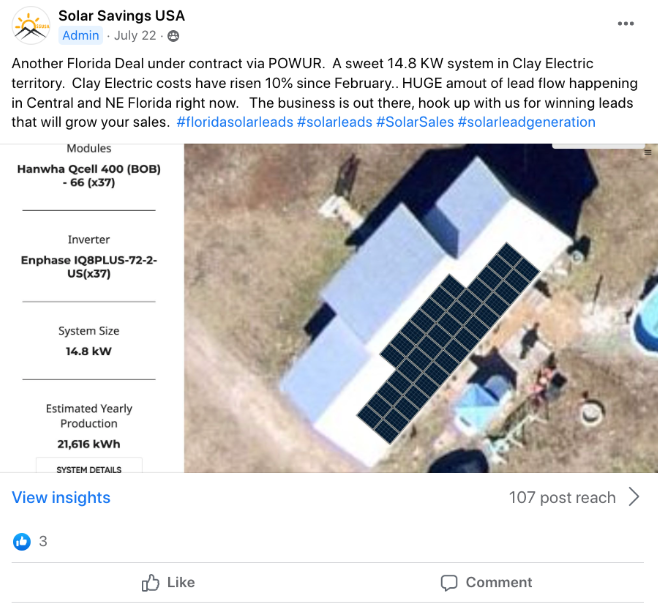Expand post reach details chevron

pos(634,497)
